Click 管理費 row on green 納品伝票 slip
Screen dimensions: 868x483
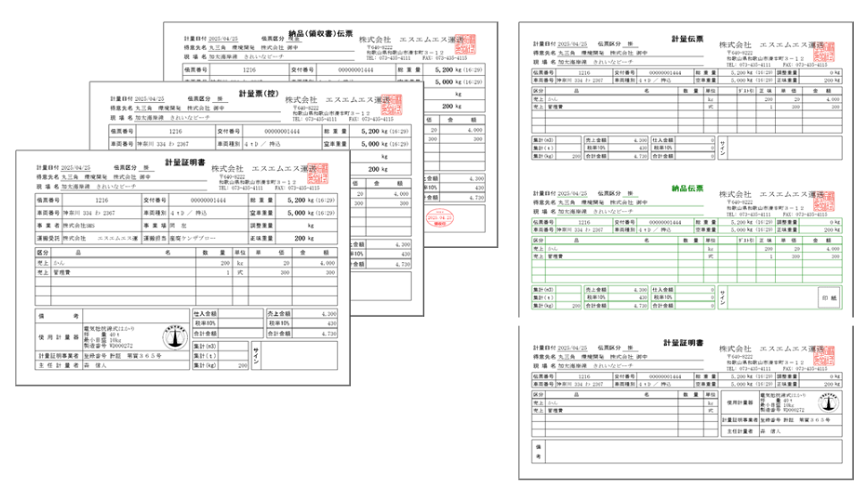[687, 257]
